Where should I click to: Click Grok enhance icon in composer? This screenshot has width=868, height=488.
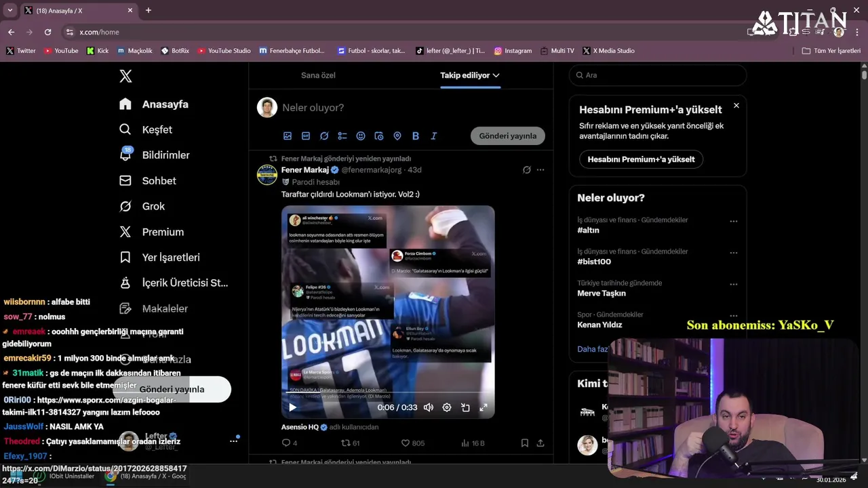pyautogui.click(x=324, y=136)
